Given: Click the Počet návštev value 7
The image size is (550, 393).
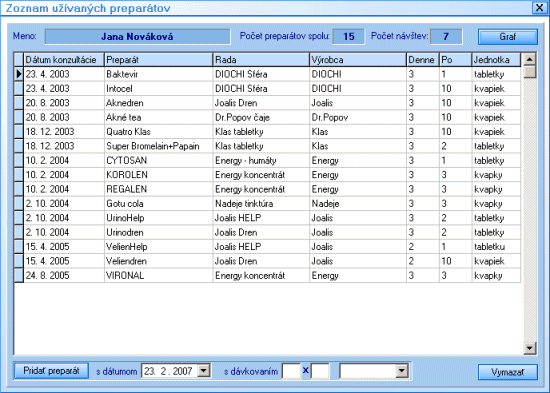Looking at the screenshot, I should coord(446,36).
